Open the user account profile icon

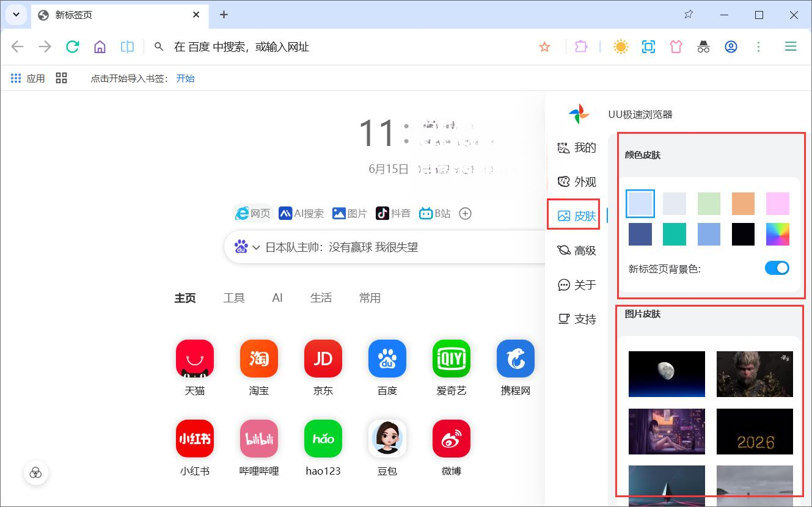pyautogui.click(x=731, y=46)
